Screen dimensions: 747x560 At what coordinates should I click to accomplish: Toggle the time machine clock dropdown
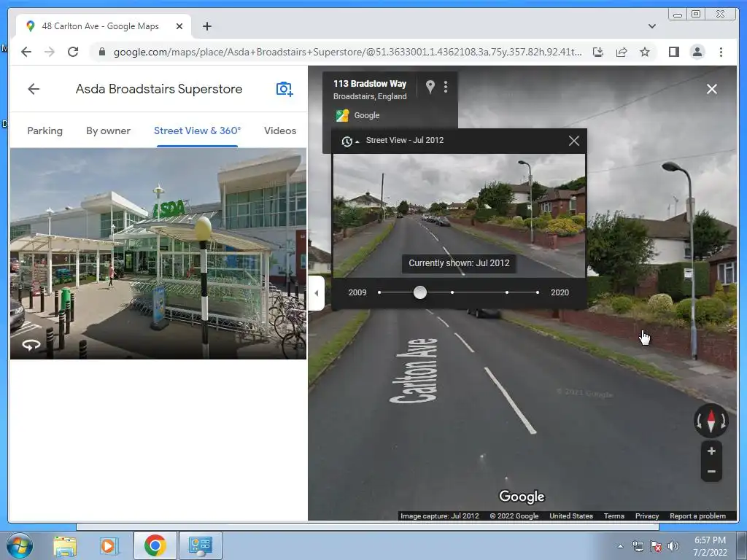[x=349, y=141]
